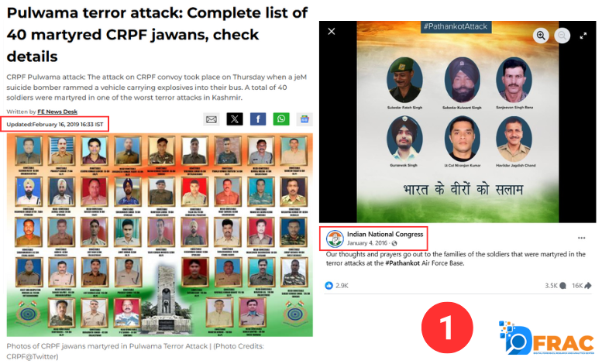Share the article on X (Twitter)

[235, 119]
